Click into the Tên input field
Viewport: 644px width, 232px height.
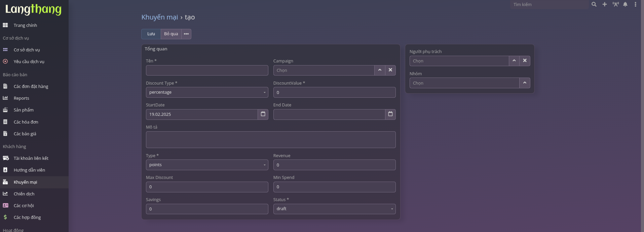click(x=207, y=70)
